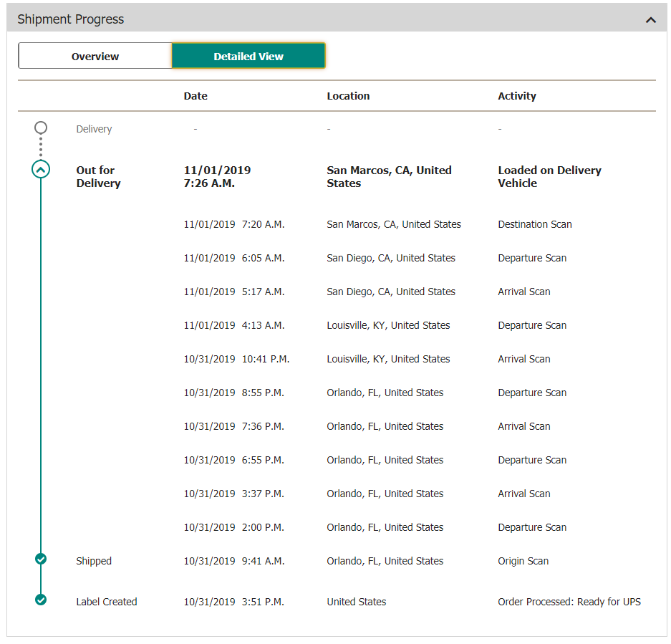Switch to the Overview tab
671x644 pixels.
click(95, 56)
